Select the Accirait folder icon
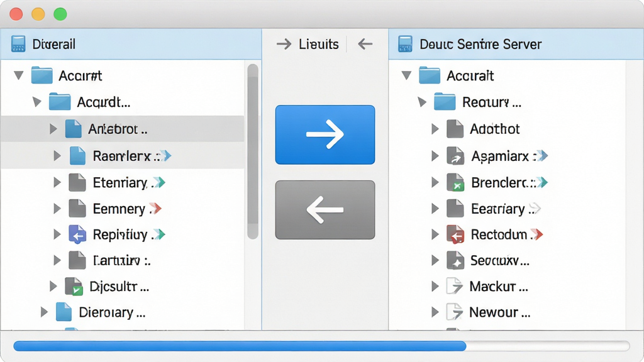The height and width of the screenshot is (362, 644). [430, 75]
